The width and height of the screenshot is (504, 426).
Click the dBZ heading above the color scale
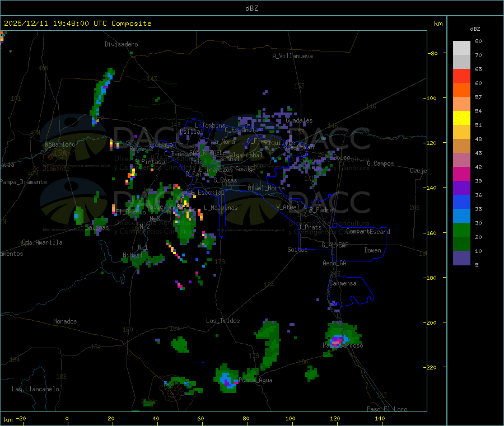(475, 29)
